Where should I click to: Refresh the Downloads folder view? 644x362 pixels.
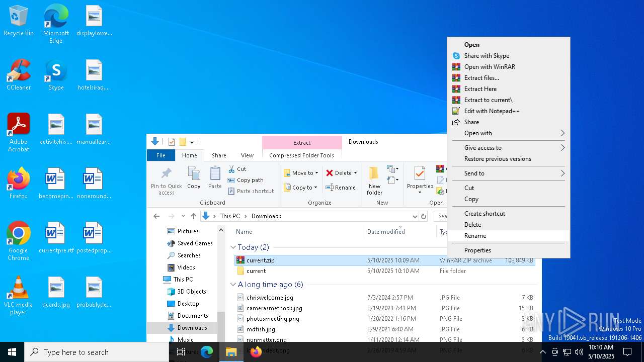424,216
